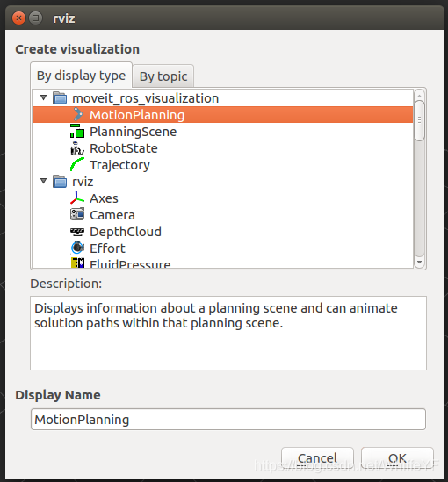Click the display list scrollbar handle
The image size is (448, 482).
pos(419,120)
